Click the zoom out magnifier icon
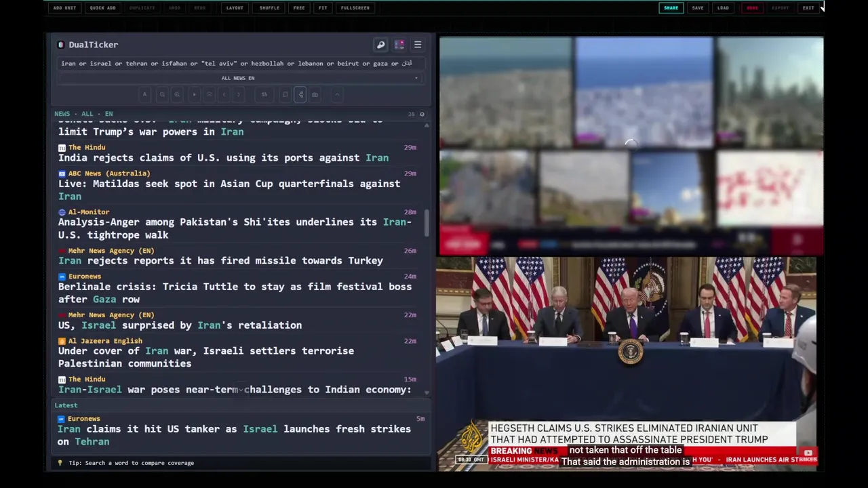Screen dimensions: 868x488 tap(162, 94)
